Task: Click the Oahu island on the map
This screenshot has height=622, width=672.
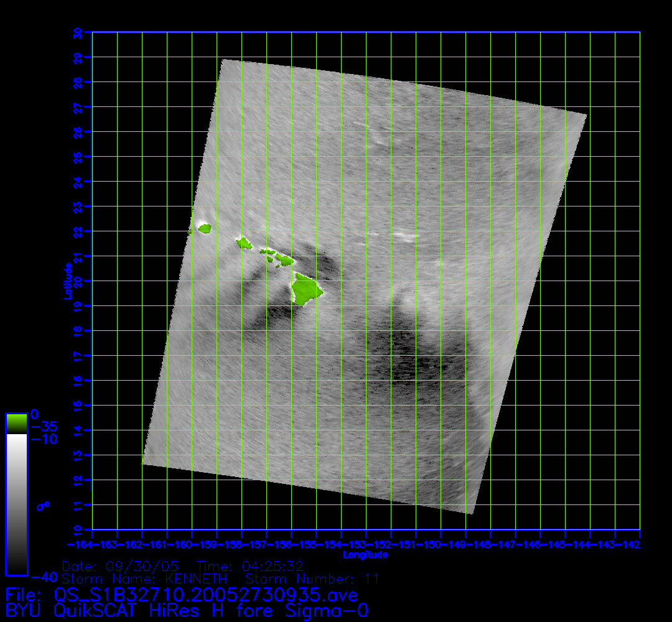Action: pyautogui.click(x=243, y=243)
